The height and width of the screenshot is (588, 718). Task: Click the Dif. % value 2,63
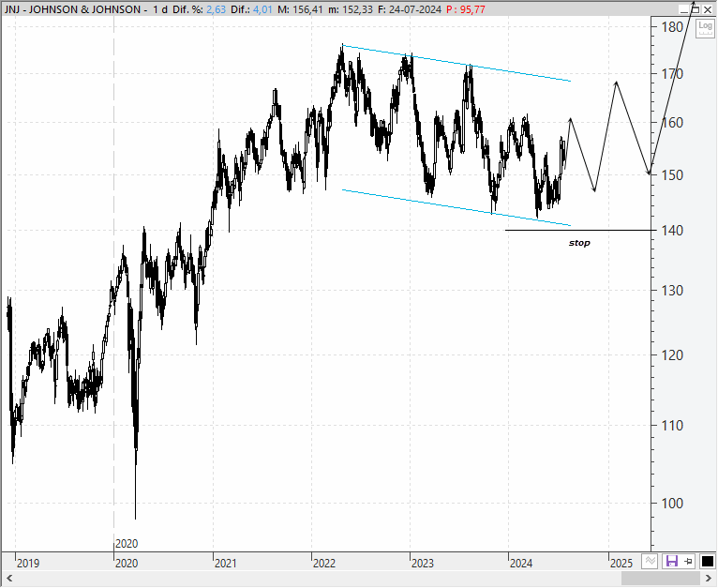click(216, 9)
